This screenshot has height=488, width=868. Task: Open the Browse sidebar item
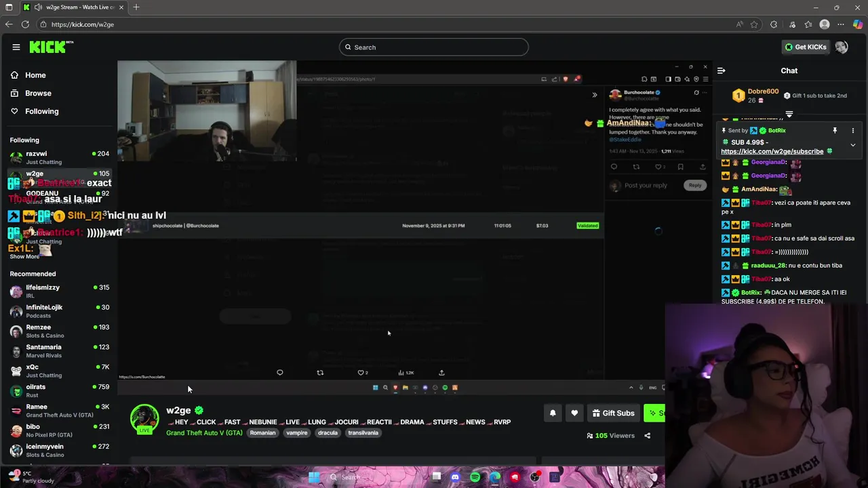coord(38,93)
